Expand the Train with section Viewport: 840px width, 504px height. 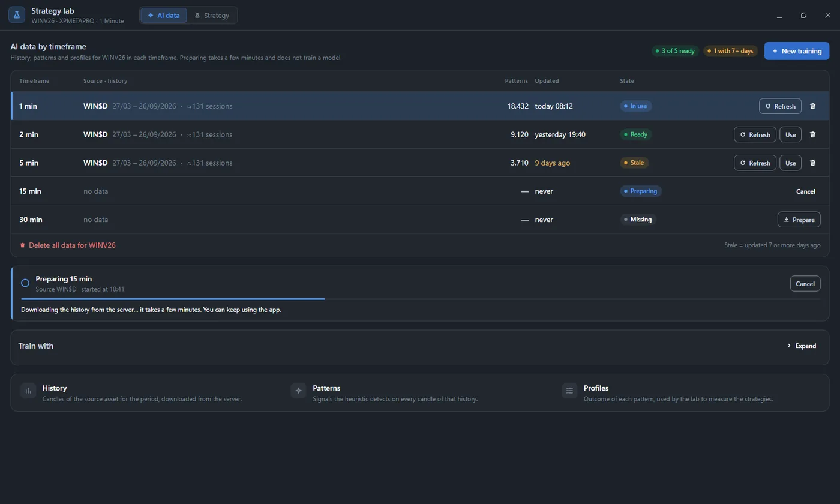coord(802,346)
